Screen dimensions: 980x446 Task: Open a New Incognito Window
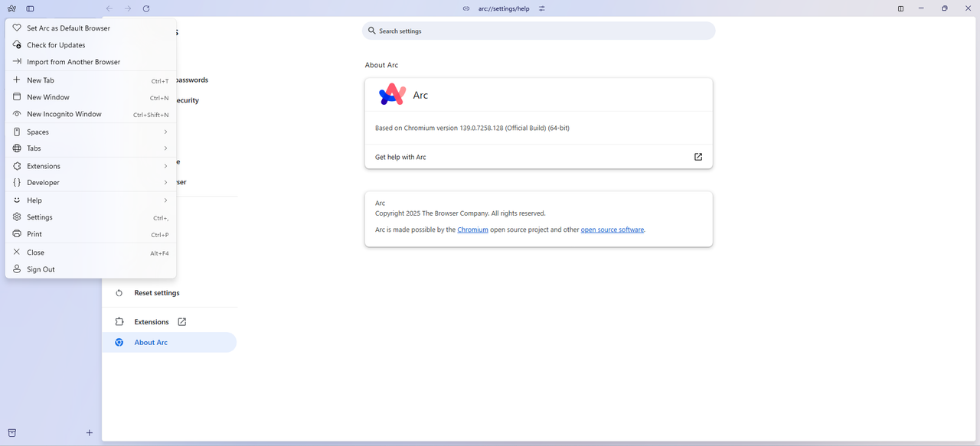(x=91, y=114)
